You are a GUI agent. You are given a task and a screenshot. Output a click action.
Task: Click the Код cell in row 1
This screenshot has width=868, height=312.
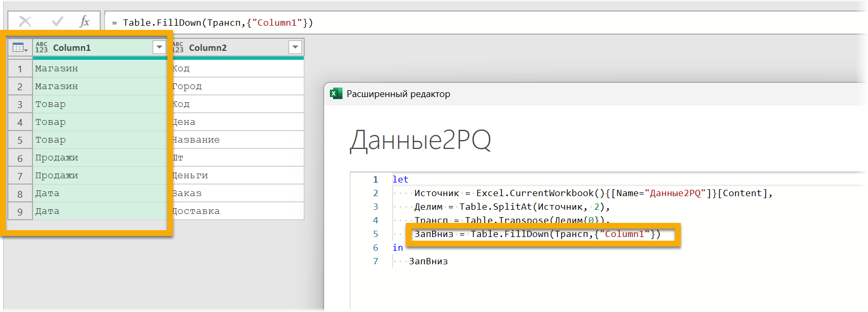[x=238, y=69]
